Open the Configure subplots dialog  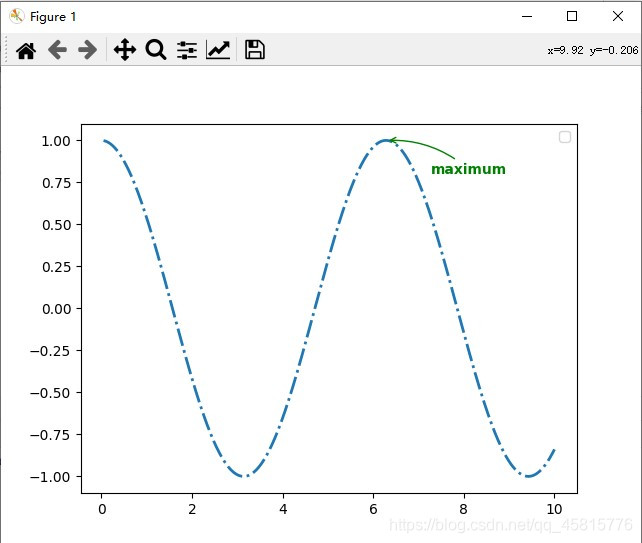[x=187, y=50]
